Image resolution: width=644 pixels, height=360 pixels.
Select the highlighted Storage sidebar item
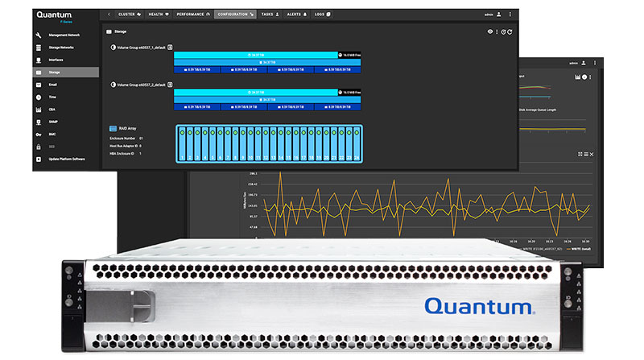pos(66,72)
